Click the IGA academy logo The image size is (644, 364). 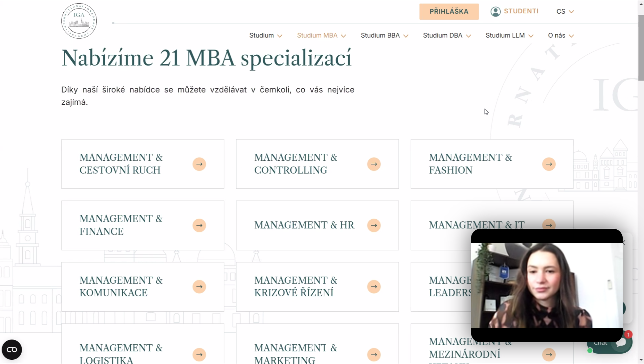click(79, 21)
